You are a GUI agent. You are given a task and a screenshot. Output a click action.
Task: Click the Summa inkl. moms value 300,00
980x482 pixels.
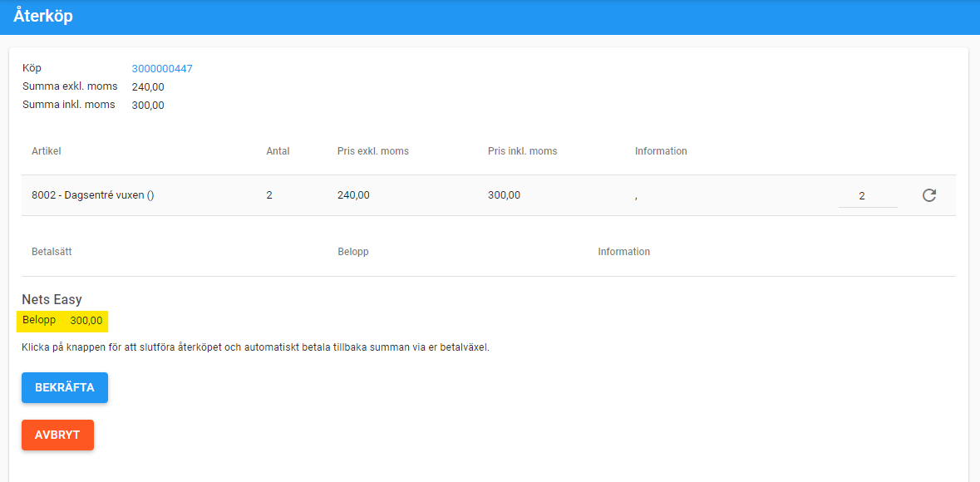tap(148, 105)
